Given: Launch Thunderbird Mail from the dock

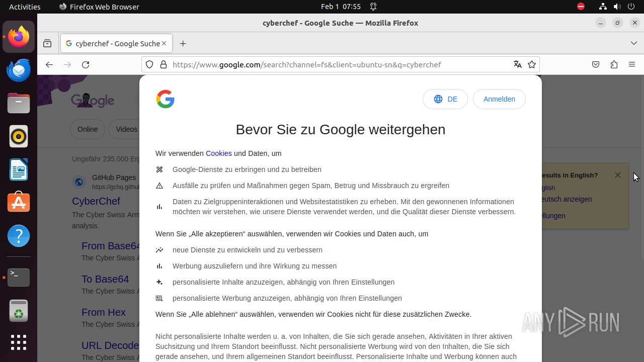Looking at the screenshot, I should tap(19, 70).
